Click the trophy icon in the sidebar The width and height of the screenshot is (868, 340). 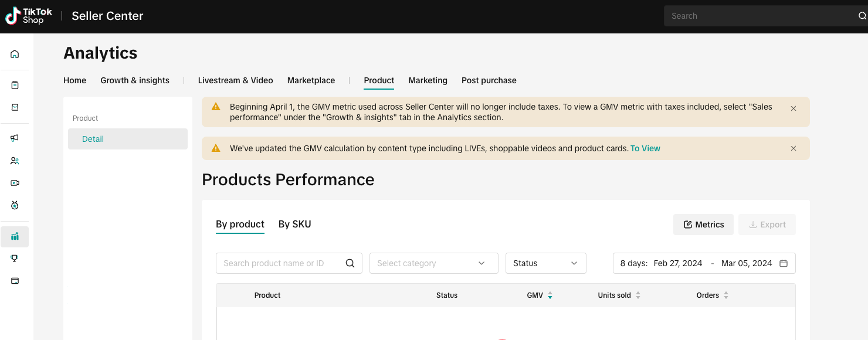click(x=15, y=258)
